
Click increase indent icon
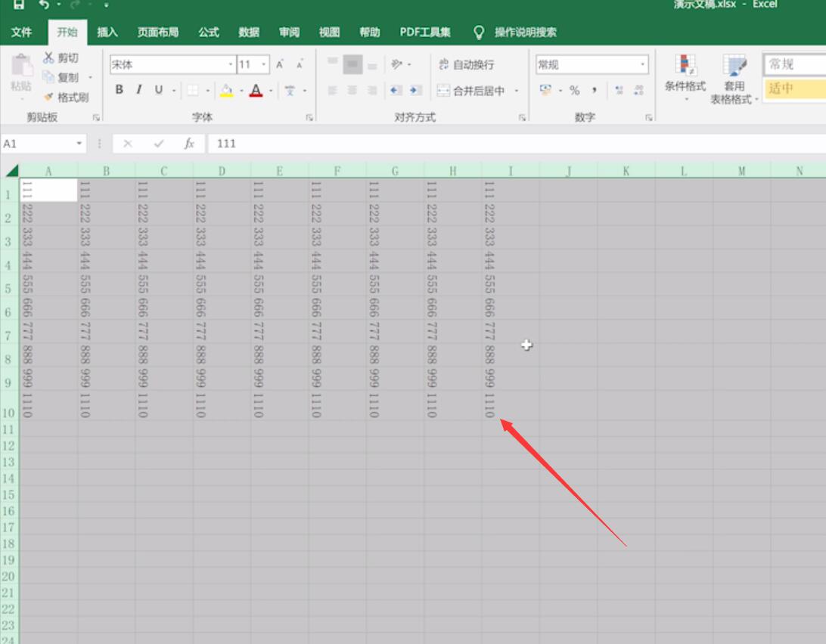(x=415, y=91)
